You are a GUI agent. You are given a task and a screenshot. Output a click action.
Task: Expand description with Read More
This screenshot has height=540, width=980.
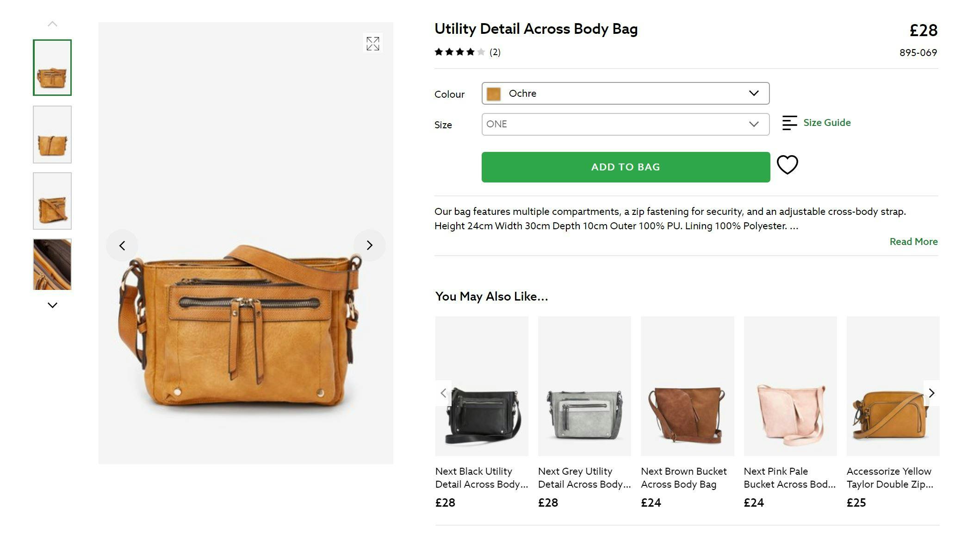tap(913, 242)
